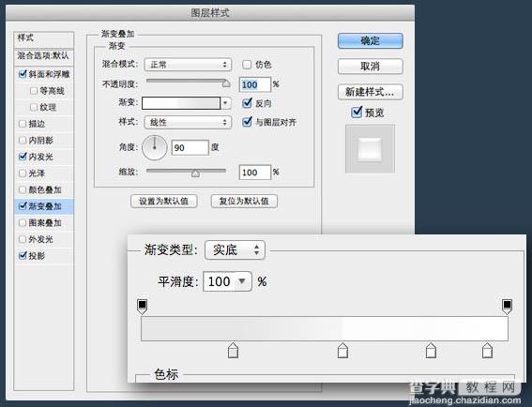
Task: Click the 缩放 scale slider handle
Action: pyautogui.click(x=195, y=173)
